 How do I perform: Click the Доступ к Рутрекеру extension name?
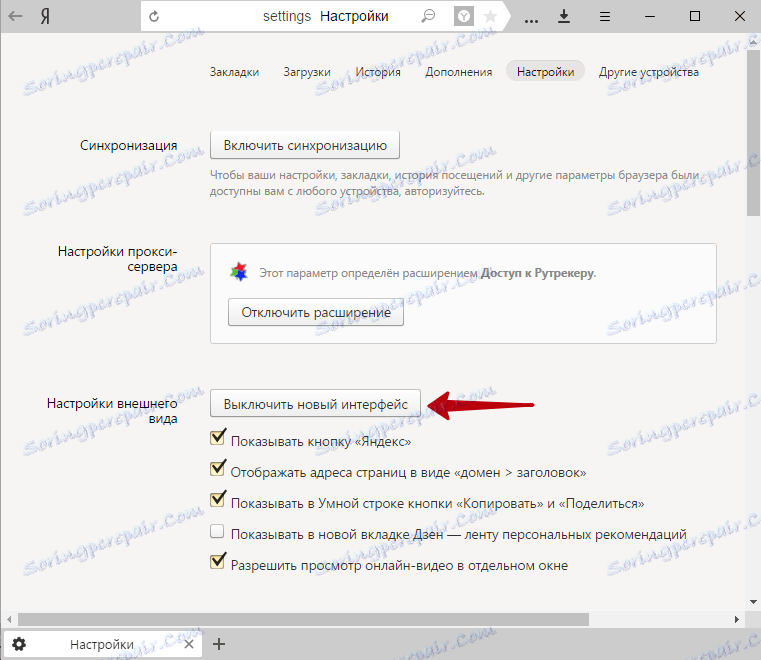click(537, 273)
